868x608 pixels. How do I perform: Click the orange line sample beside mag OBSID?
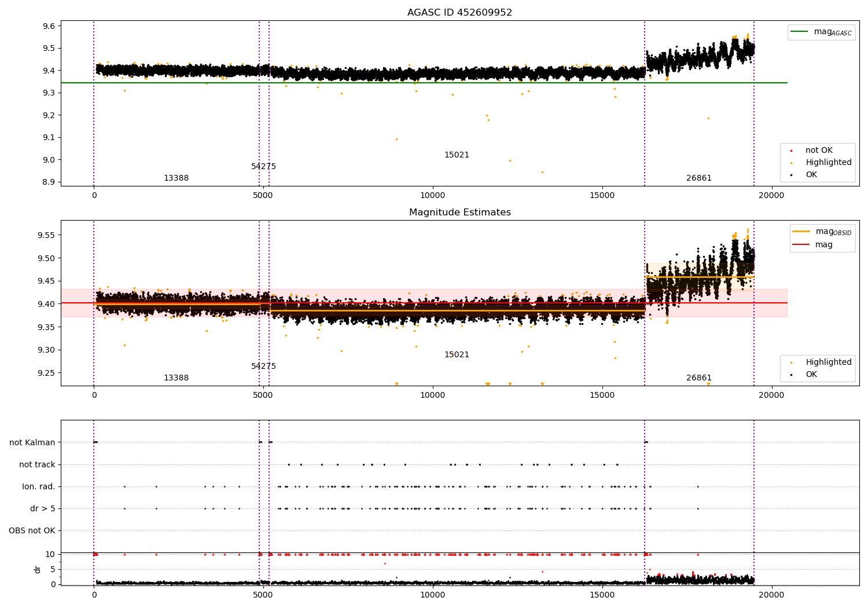click(801, 232)
